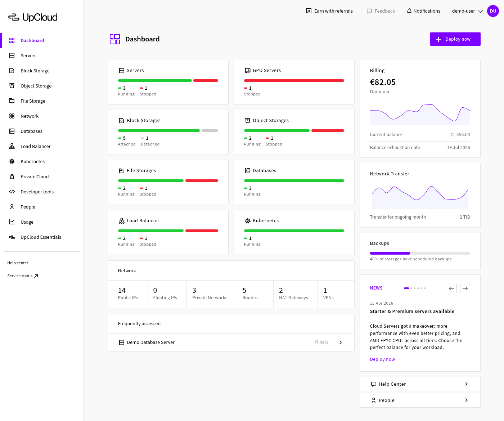Follow the Deploy now news link

pyautogui.click(x=382, y=359)
